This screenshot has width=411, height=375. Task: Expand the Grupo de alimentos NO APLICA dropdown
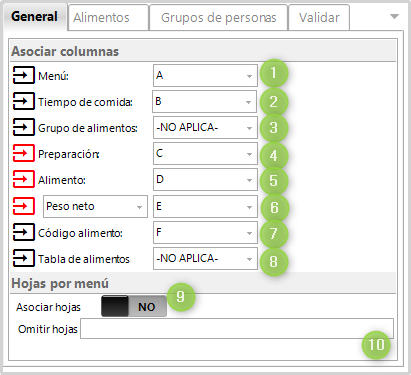205,127
